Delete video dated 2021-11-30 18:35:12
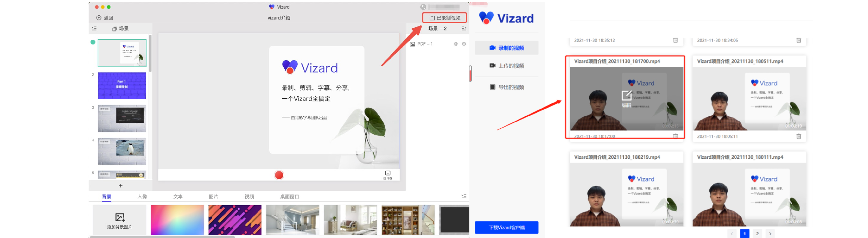 pyautogui.click(x=675, y=40)
